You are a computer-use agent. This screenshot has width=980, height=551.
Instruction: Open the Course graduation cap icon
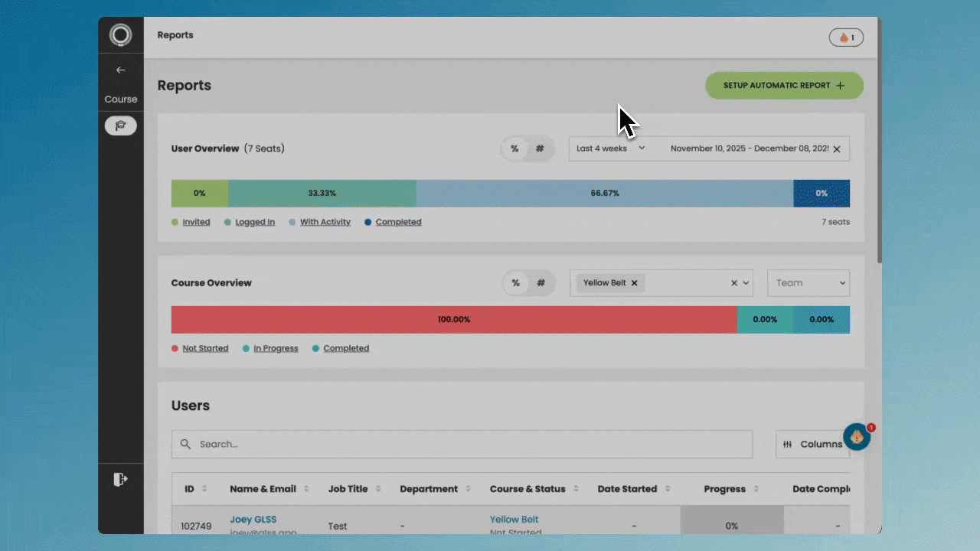[120, 126]
